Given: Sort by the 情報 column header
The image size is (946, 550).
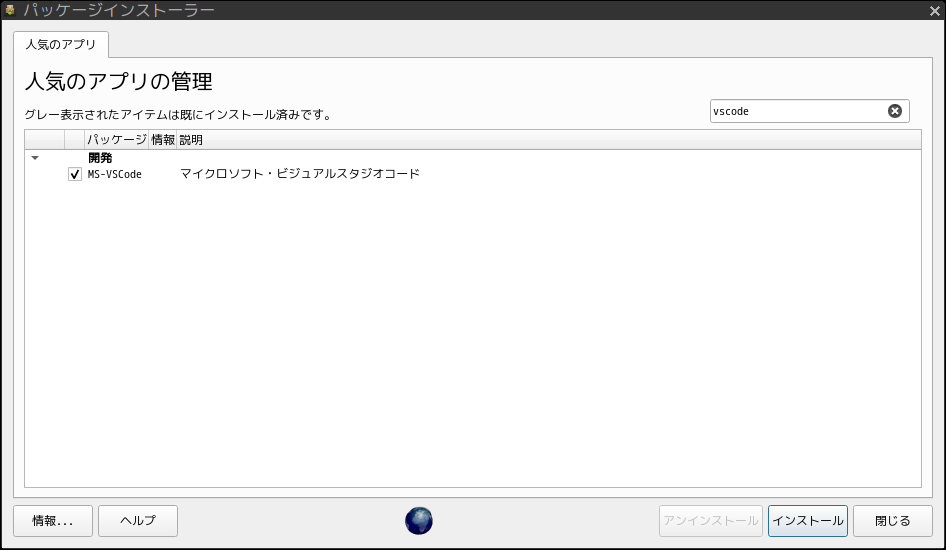Looking at the screenshot, I should [x=163, y=140].
